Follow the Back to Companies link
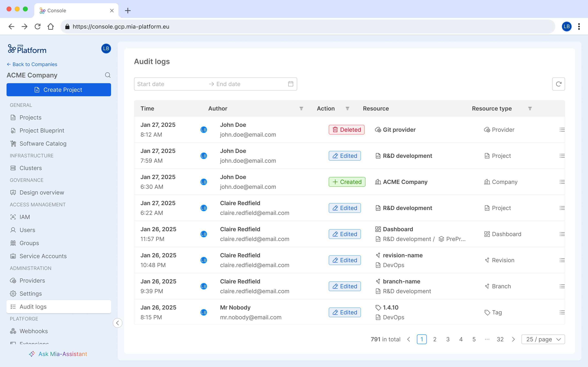588x367 pixels. point(32,64)
